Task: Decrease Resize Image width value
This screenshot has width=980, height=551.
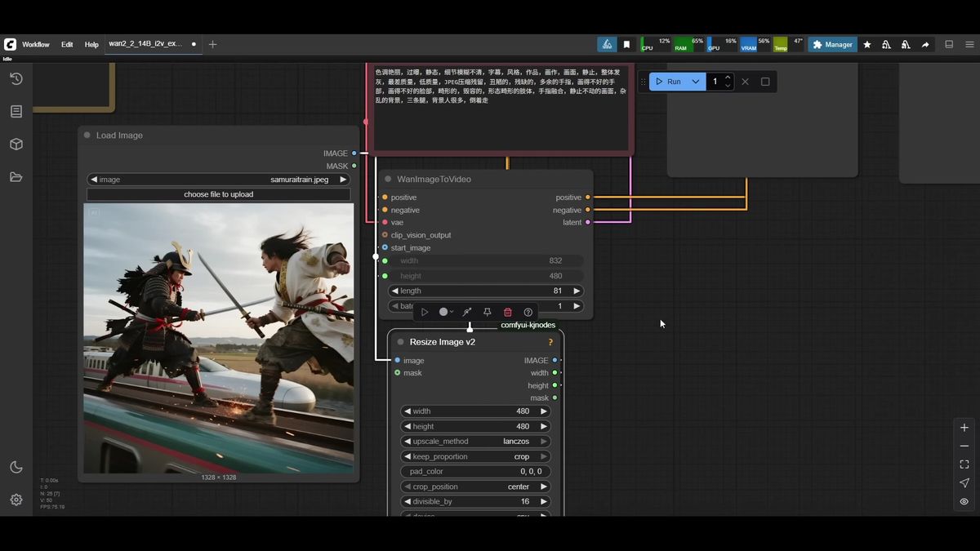Action: [408, 411]
